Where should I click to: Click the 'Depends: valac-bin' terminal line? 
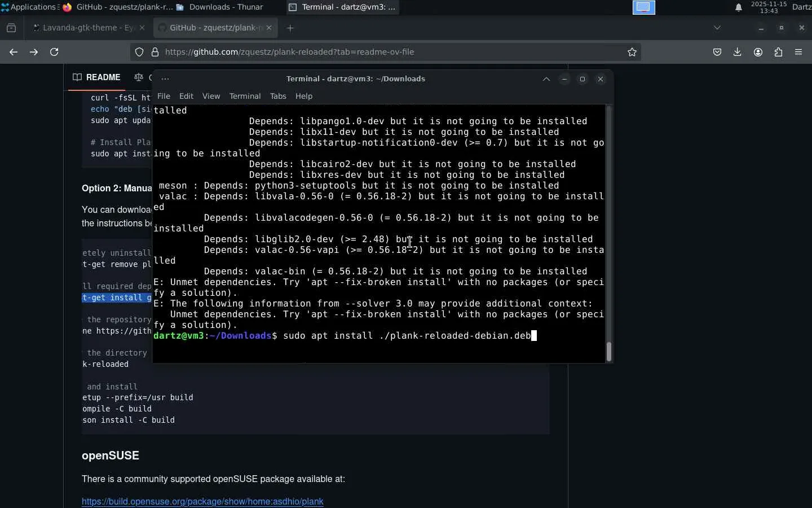click(396, 271)
